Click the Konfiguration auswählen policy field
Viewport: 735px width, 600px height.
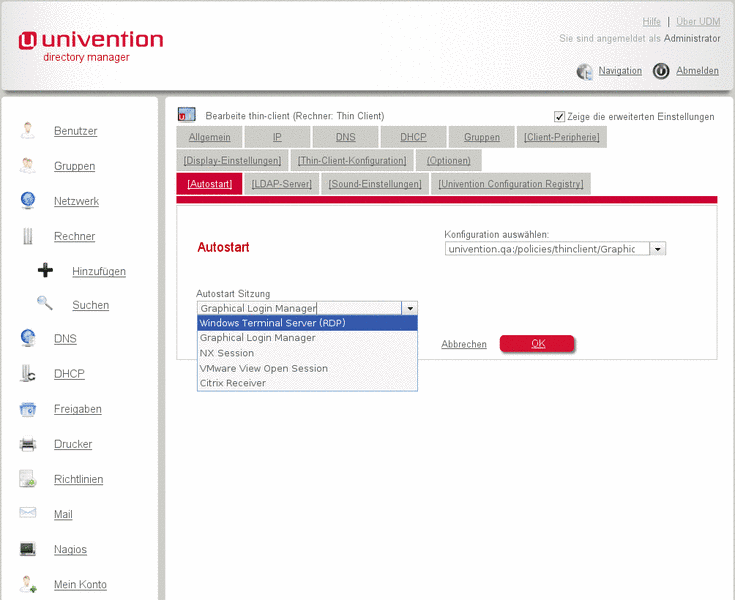pyautogui.click(x=547, y=249)
